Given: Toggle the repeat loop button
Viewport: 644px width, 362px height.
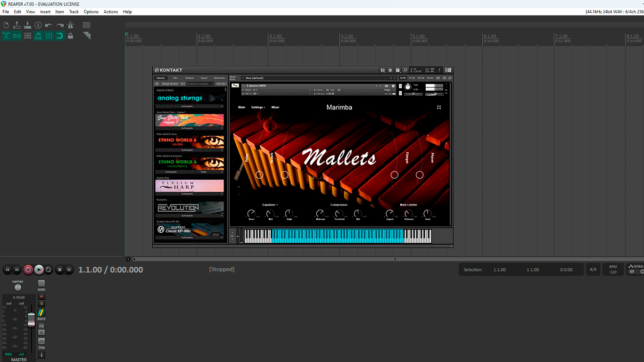Looking at the screenshot, I should 49,270.
